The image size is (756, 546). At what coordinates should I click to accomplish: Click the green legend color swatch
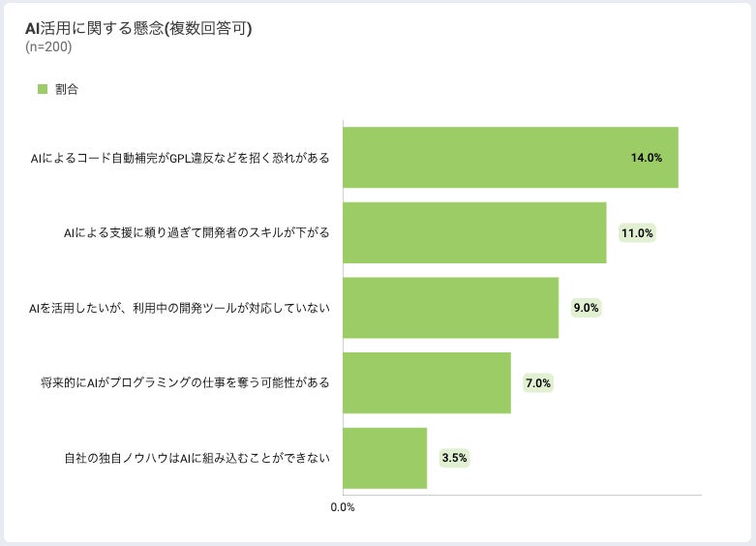(43, 90)
